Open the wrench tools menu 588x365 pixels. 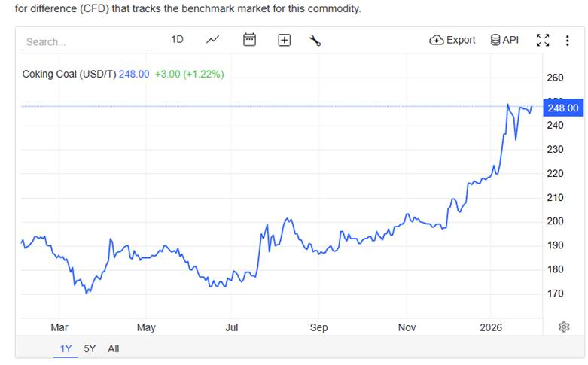(x=315, y=41)
